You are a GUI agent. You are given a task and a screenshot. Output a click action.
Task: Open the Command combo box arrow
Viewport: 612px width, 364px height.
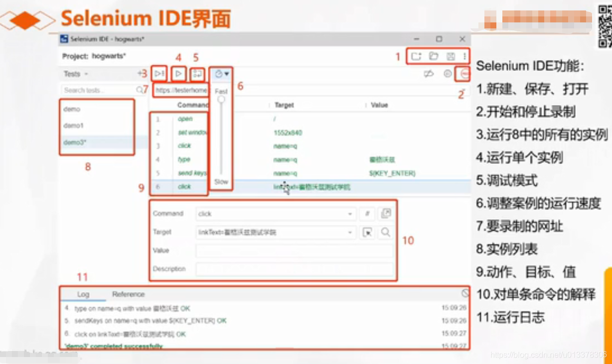[350, 214]
